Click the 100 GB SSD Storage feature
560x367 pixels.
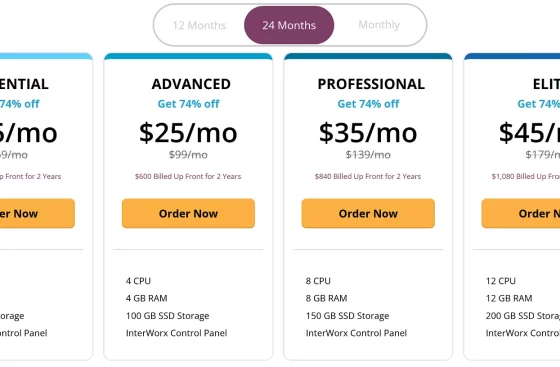point(168,316)
